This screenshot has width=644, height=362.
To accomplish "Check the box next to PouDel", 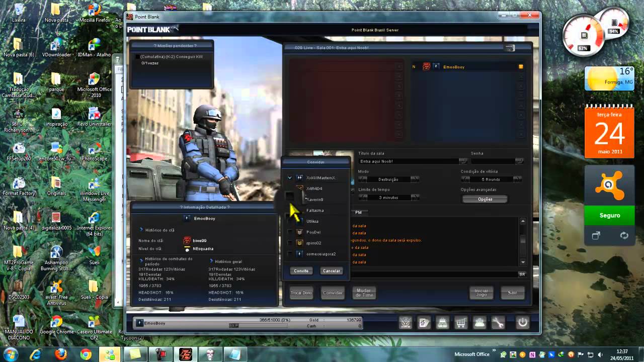I will coord(290,232).
